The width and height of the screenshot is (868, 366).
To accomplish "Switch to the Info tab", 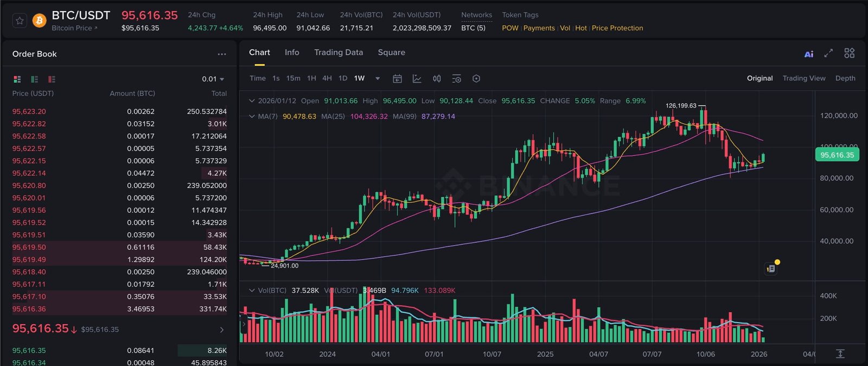I will coord(292,53).
